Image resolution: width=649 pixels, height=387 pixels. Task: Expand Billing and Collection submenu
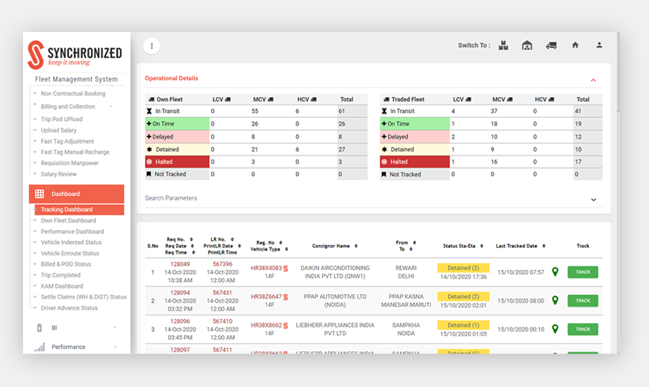coord(111,106)
